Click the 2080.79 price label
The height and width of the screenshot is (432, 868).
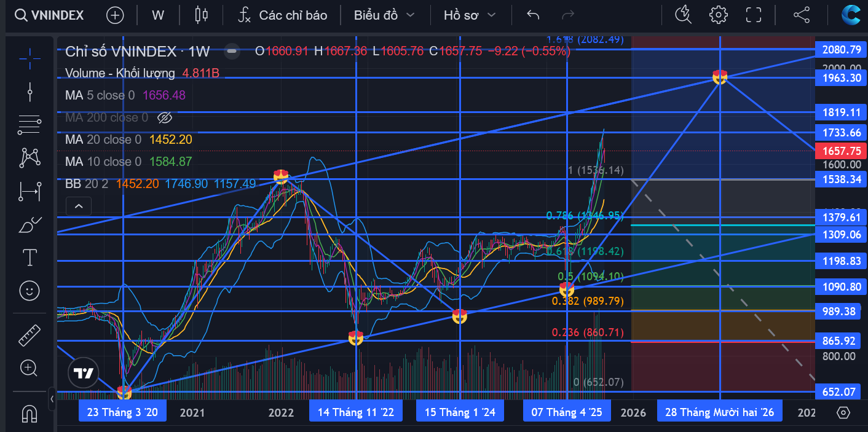click(x=840, y=50)
